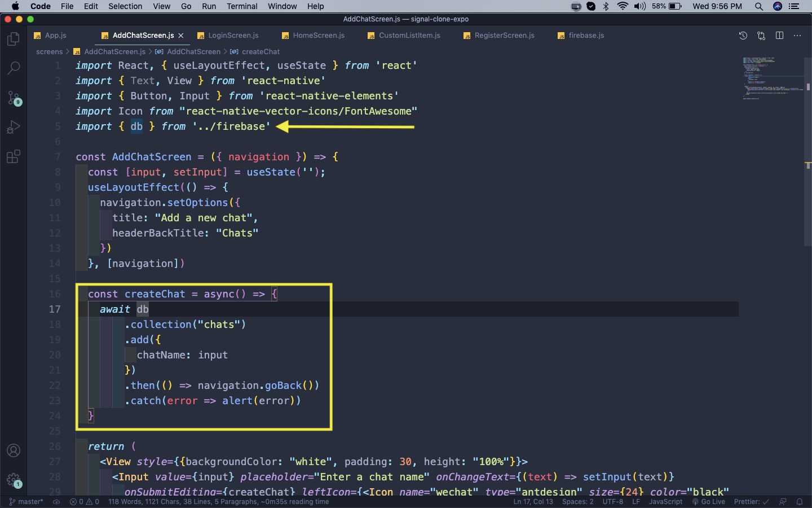This screenshot has height=508, width=812.
Task: Click the master branch in status bar
Action: [27, 502]
